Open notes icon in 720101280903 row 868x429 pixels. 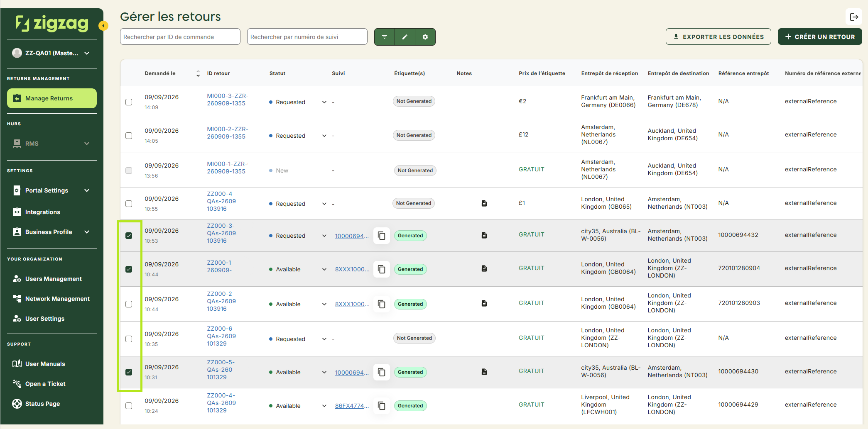coord(484,303)
